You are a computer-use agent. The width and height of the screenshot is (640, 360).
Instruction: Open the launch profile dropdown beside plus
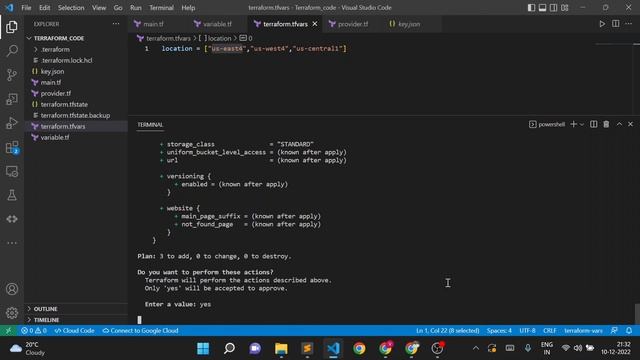[x=582, y=124]
